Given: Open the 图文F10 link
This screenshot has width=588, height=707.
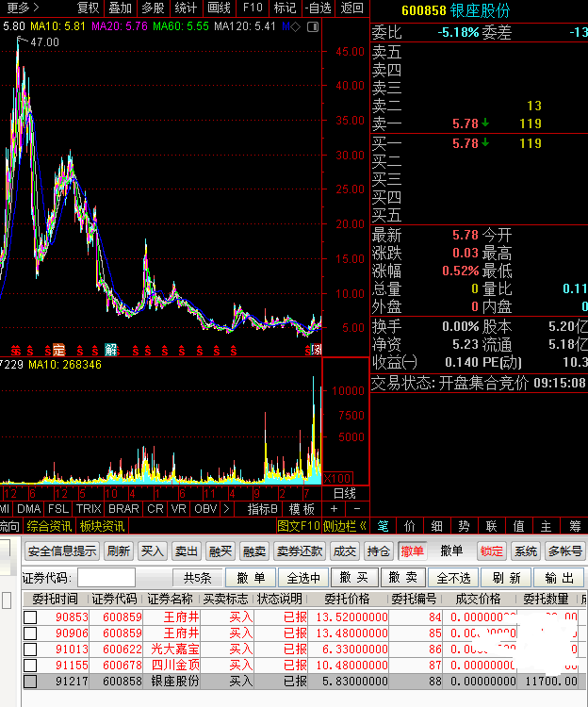Looking at the screenshot, I should point(299,526).
